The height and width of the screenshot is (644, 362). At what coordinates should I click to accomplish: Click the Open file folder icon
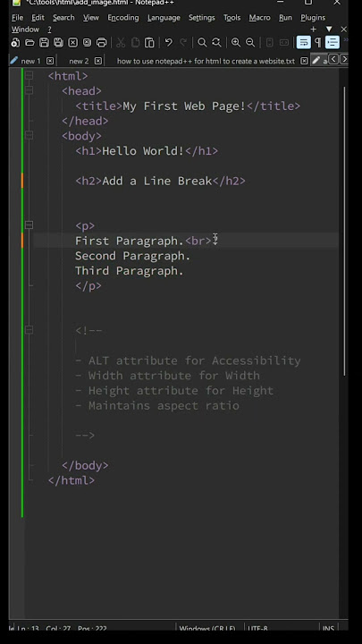click(x=29, y=42)
